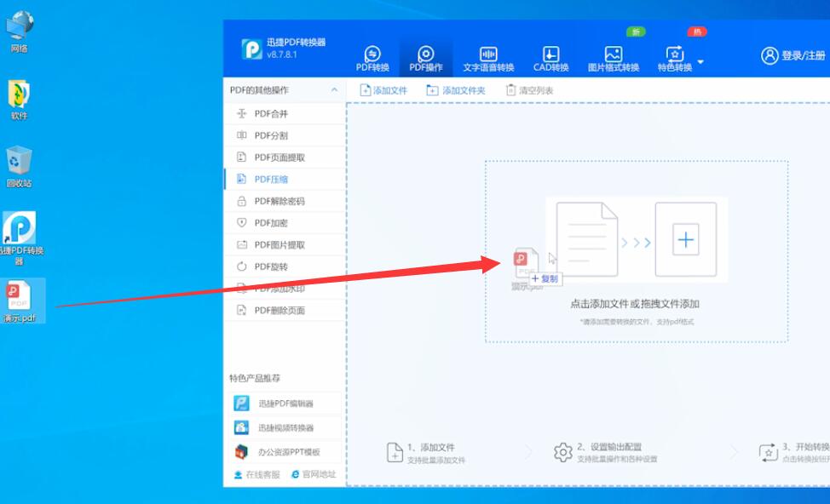Select PDF合并 in the sidebar
The image size is (830, 504).
point(285,114)
